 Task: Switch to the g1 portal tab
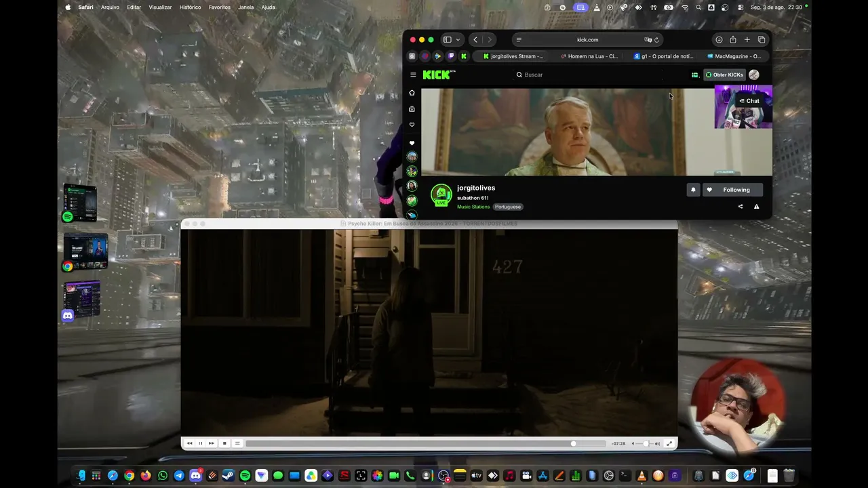664,56
